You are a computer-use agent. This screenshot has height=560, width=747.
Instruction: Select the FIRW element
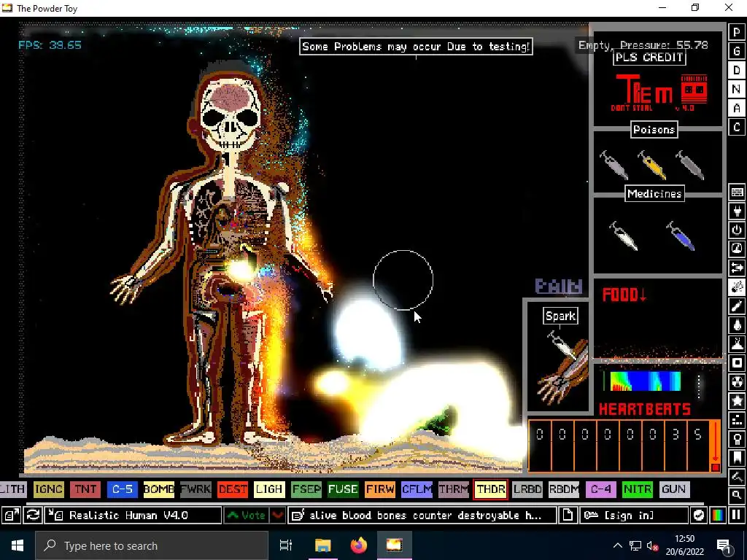pos(380,489)
